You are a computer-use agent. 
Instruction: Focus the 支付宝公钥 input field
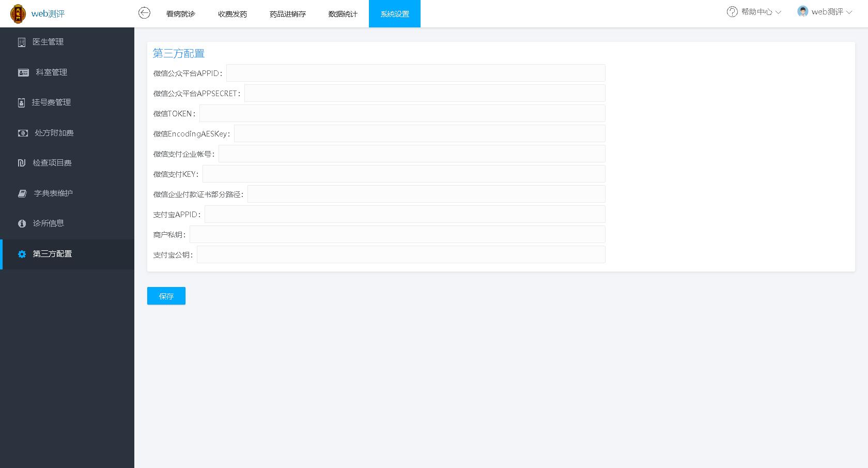click(x=401, y=254)
